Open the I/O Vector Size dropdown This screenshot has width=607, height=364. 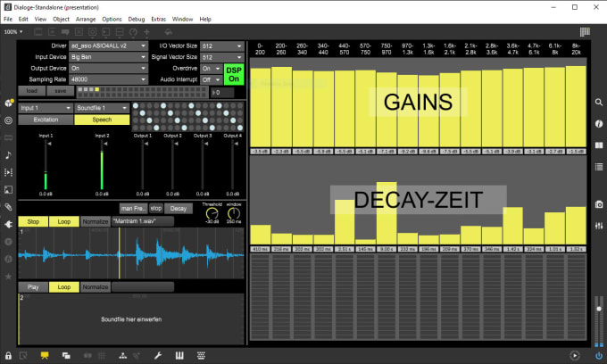click(222, 46)
